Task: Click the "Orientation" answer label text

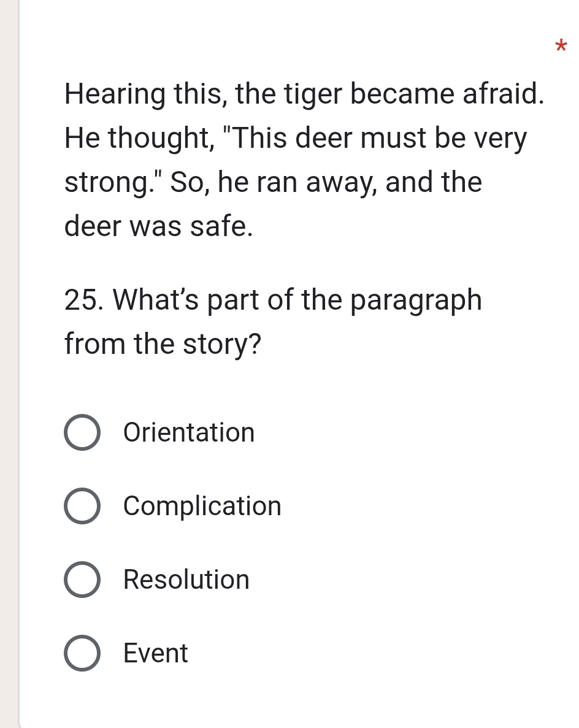Action: pos(189,433)
